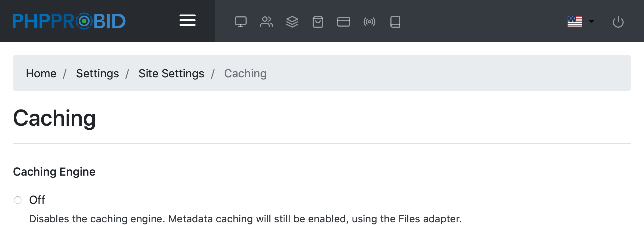Click the 'Disables the caching engine' description
The image size is (644, 225).
[245, 219]
